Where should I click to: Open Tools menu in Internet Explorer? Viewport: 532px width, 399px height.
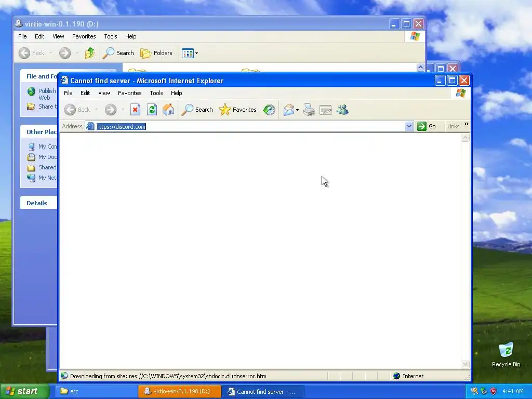pyautogui.click(x=156, y=93)
